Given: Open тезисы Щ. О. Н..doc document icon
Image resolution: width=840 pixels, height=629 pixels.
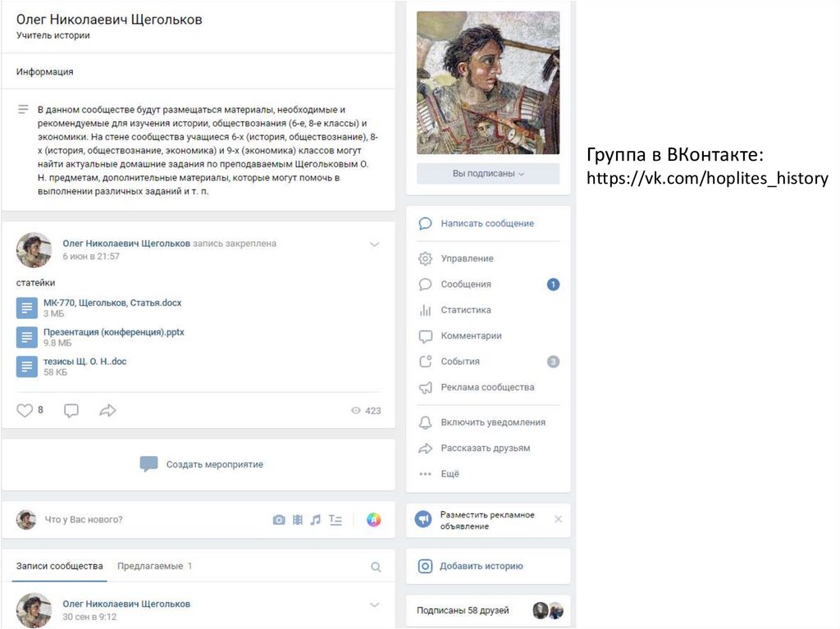Looking at the screenshot, I should coord(27,367).
